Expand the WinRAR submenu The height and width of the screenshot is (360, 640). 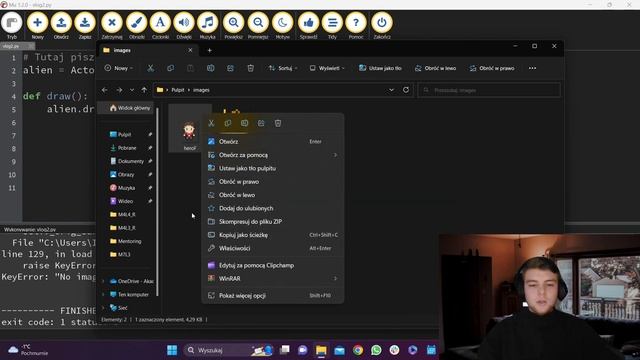click(x=273, y=278)
